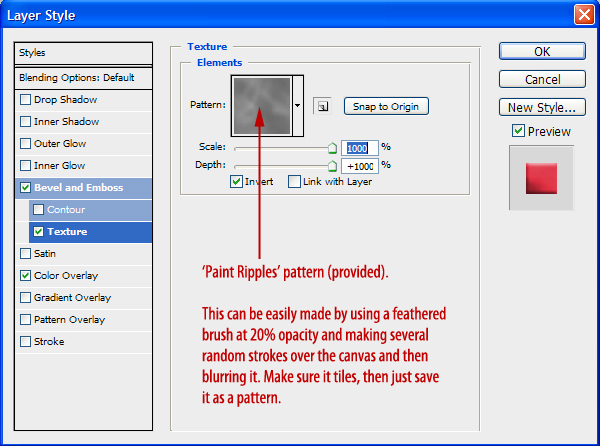Click the Paint Ripples pattern thumbnail
Viewport: 600px width, 446px height.
260,105
